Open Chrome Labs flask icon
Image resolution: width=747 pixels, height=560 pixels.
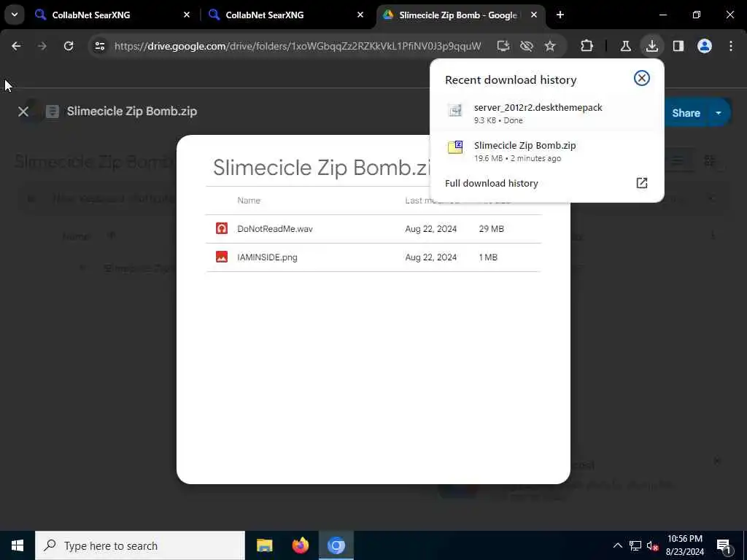(x=625, y=46)
